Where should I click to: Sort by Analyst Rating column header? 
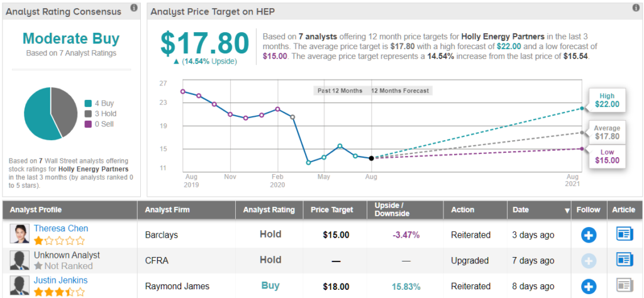269,210
